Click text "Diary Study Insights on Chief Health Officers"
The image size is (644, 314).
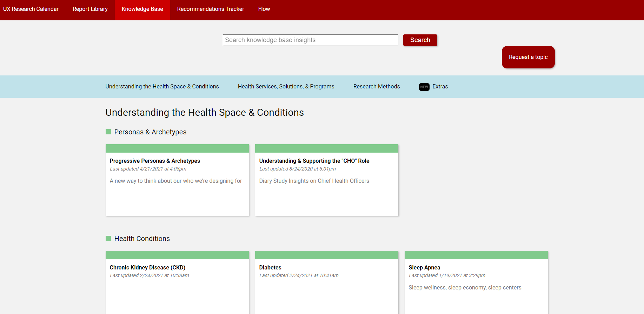point(314,181)
